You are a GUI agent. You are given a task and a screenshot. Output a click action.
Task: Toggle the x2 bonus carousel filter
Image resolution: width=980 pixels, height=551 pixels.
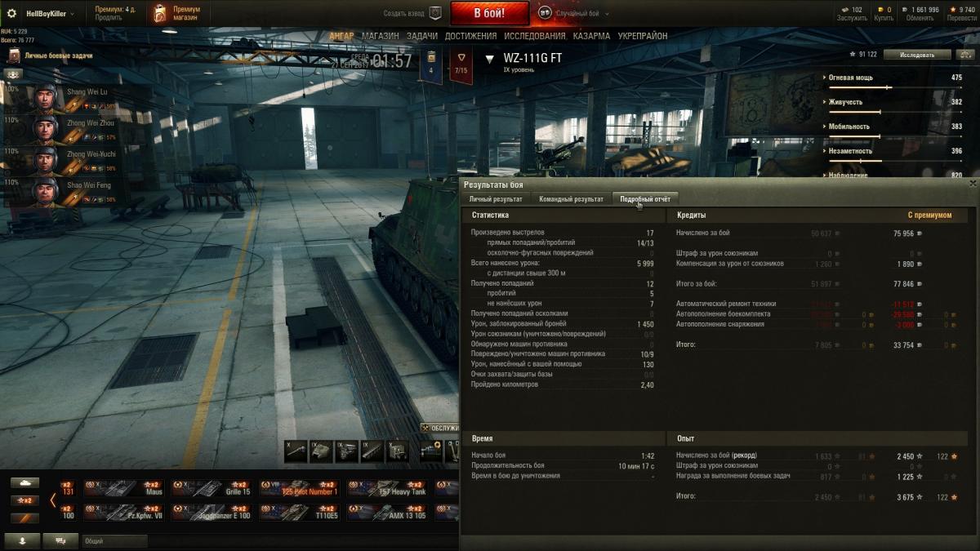click(x=24, y=500)
